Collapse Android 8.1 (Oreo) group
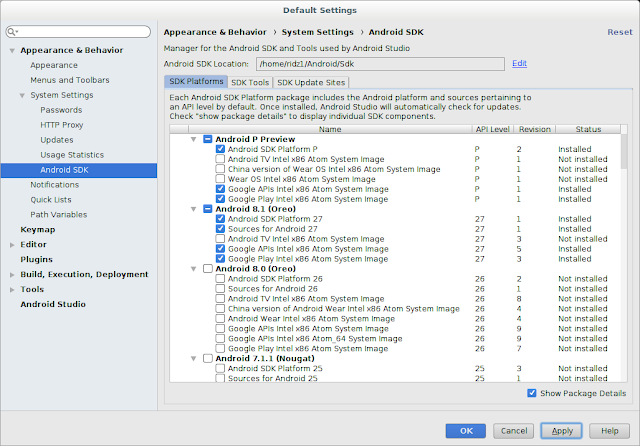The image size is (640, 446). tap(194, 209)
